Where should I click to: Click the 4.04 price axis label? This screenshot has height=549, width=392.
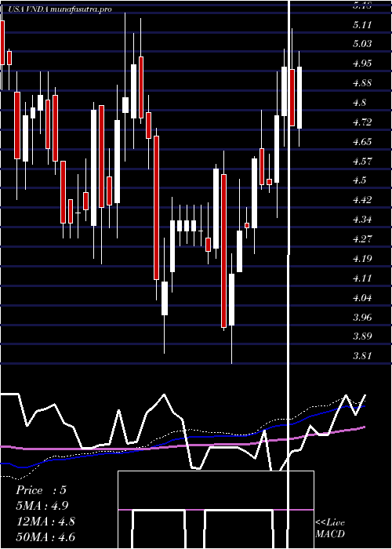tap(362, 298)
